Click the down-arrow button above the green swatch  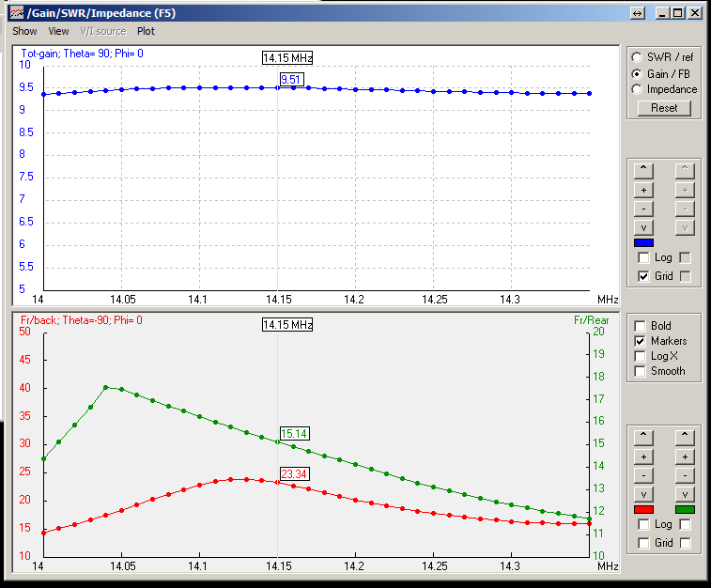(686, 494)
